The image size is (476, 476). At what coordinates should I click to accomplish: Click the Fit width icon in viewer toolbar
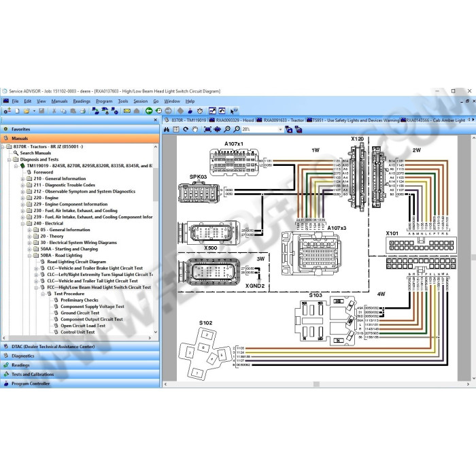[218, 130]
